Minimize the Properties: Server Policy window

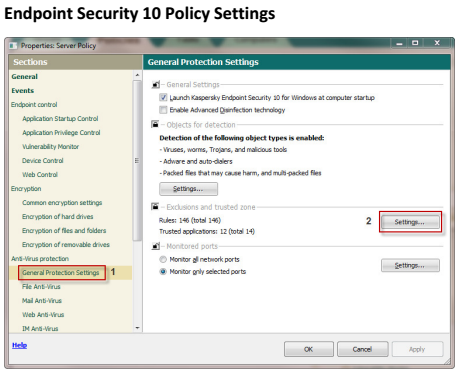point(399,43)
